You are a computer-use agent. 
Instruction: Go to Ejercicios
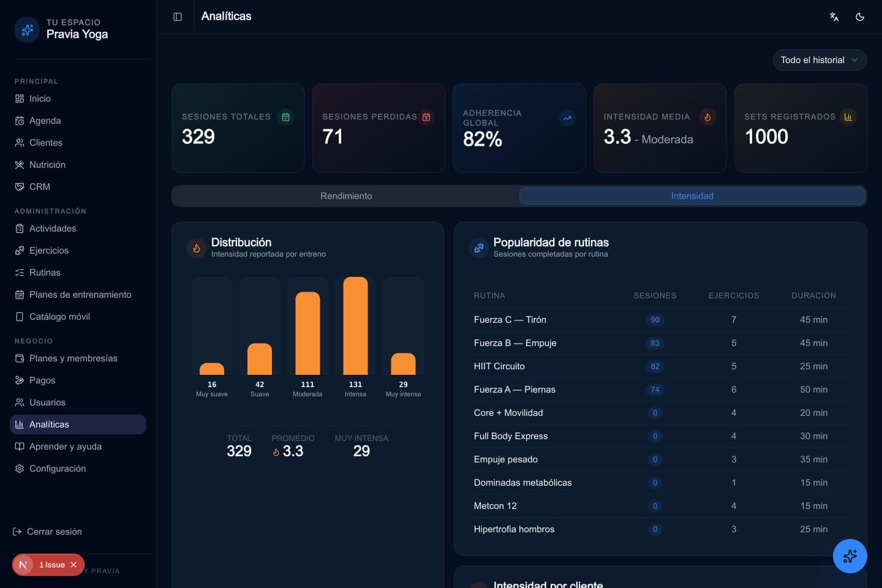click(78, 251)
